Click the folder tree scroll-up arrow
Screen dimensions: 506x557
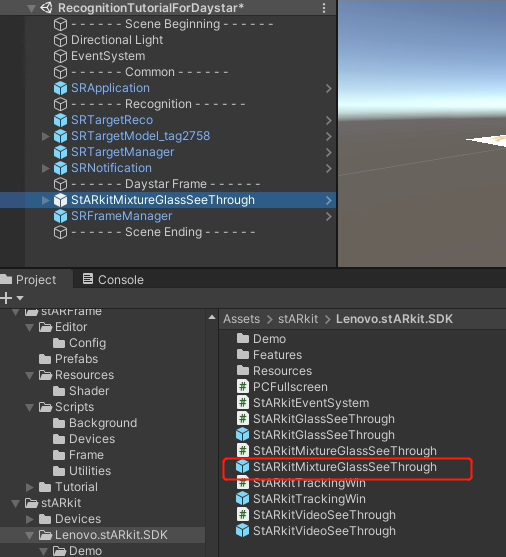(212, 318)
